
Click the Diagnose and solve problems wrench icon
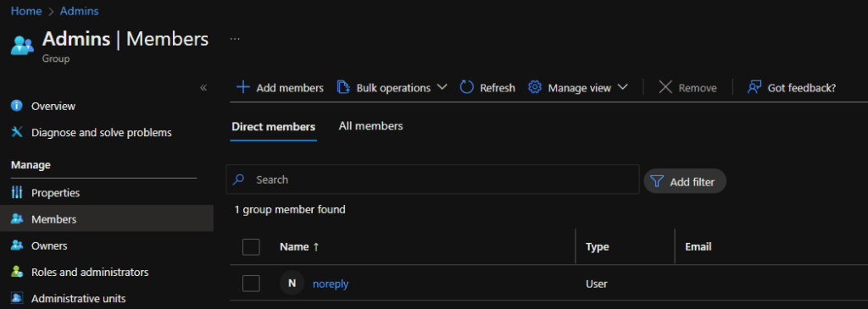point(17,132)
